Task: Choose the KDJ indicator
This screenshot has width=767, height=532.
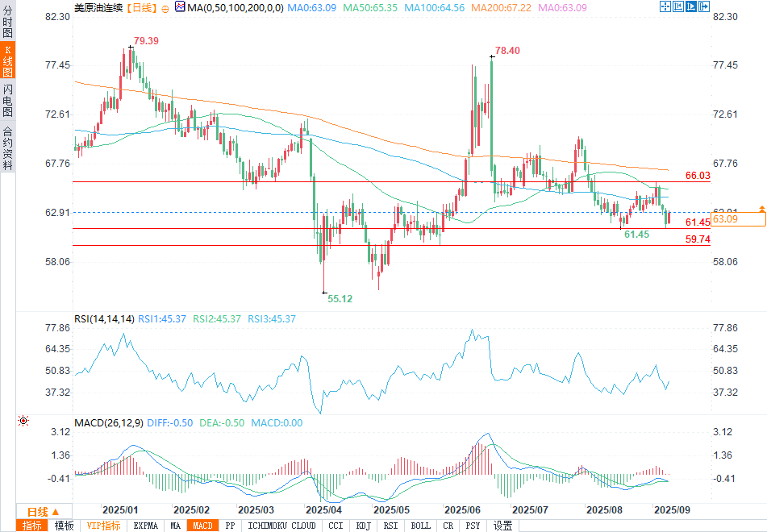Action: point(363,526)
